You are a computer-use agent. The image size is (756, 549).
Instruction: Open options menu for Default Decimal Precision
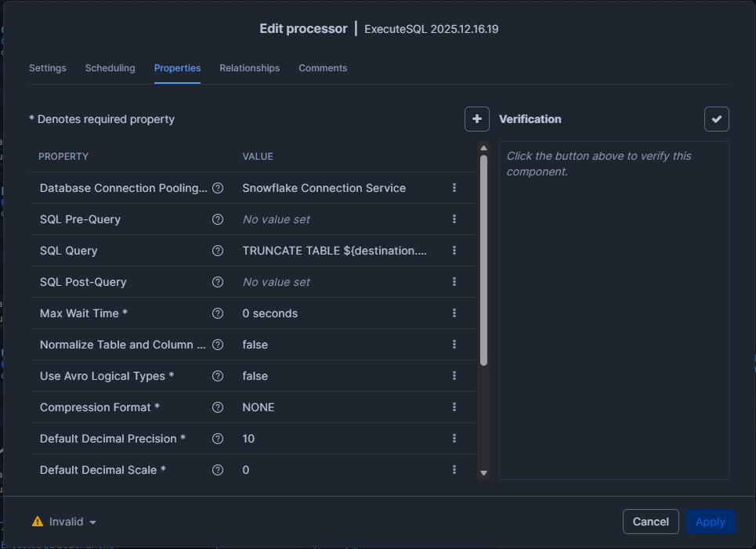coord(454,438)
